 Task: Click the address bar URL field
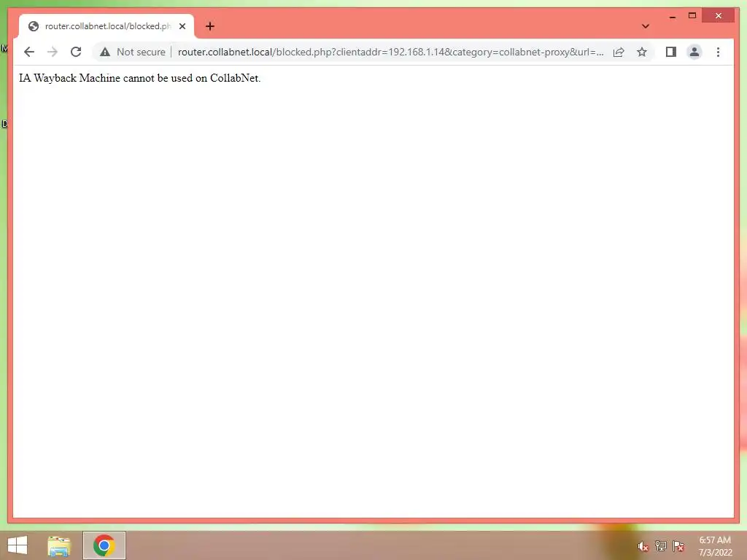pos(391,52)
